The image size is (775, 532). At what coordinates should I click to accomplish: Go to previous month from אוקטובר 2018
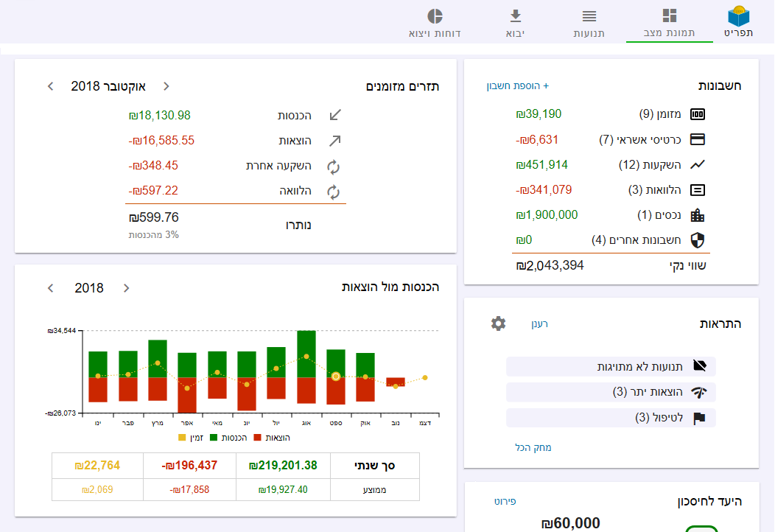pyautogui.click(x=166, y=86)
